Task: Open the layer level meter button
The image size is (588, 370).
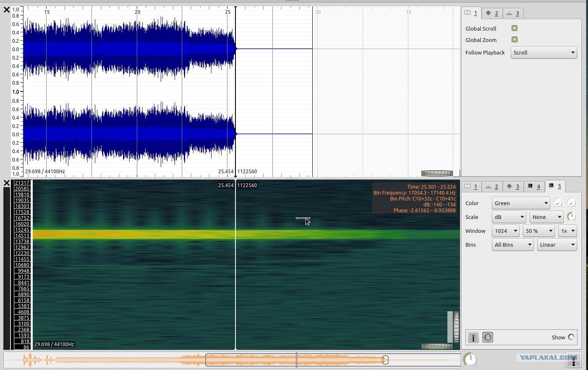Action: coord(473,337)
